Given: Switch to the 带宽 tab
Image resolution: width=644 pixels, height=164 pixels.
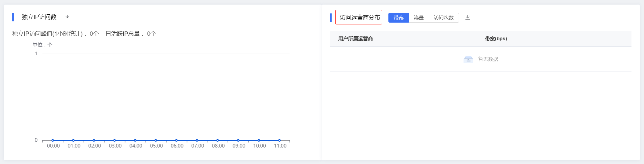Looking at the screenshot, I should point(398,18).
